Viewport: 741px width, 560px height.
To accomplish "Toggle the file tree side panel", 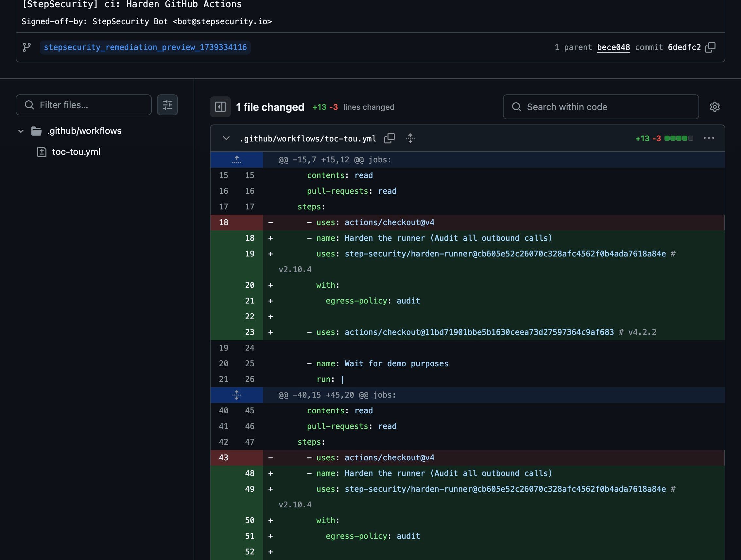I will [x=220, y=107].
